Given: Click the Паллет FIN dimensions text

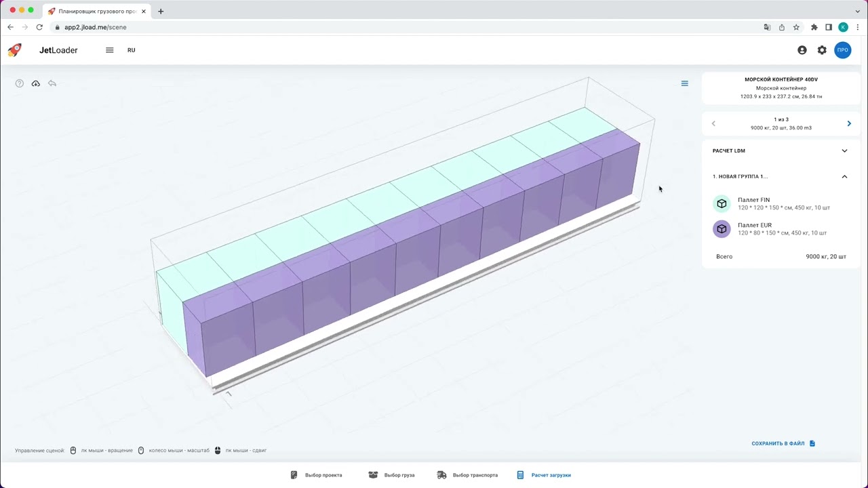Looking at the screenshot, I should coord(784,207).
